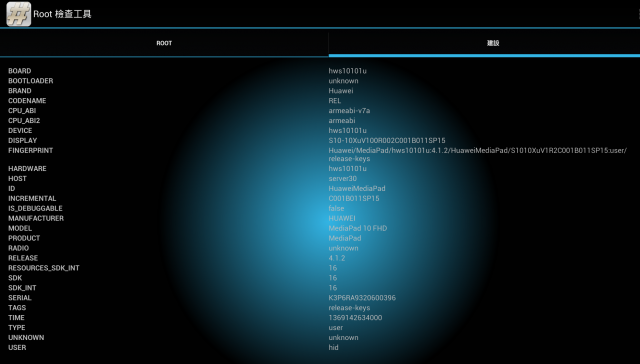Click the HARDWARE label
The image size is (640, 364).
pyautogui.click(x=27, y=169)
